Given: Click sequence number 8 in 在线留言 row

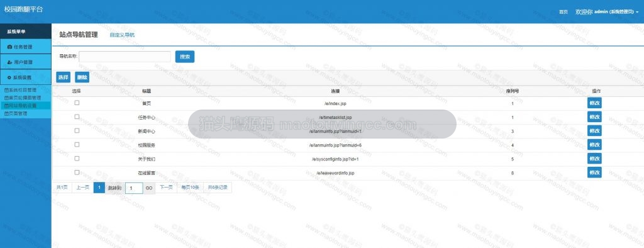Looking at the screenshot, I should point(513,173).
